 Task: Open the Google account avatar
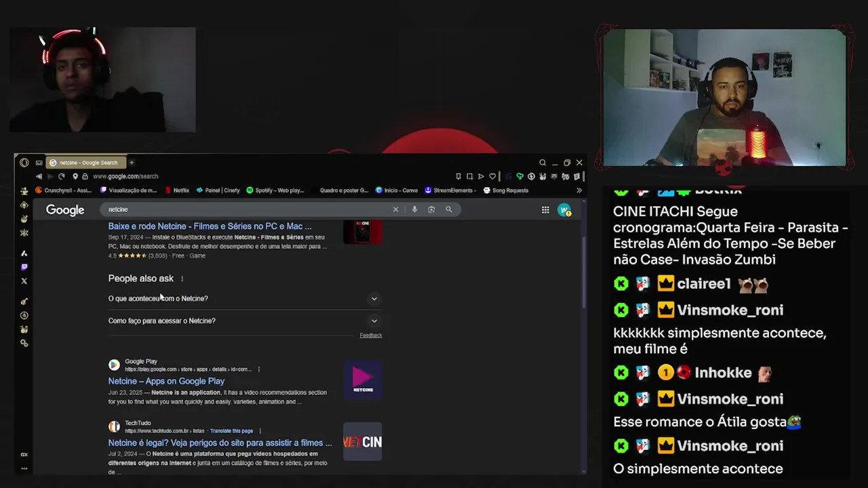564,210
